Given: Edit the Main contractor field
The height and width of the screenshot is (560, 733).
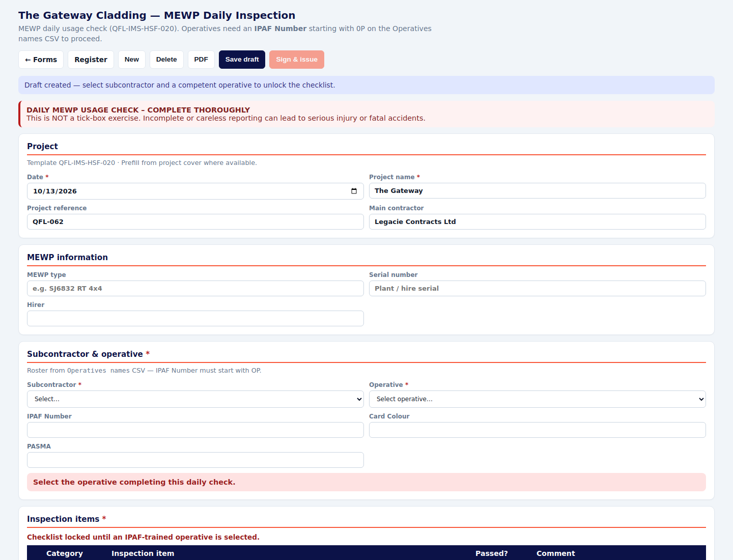Looking at the screenshot, I should click(x=538, y=222).
